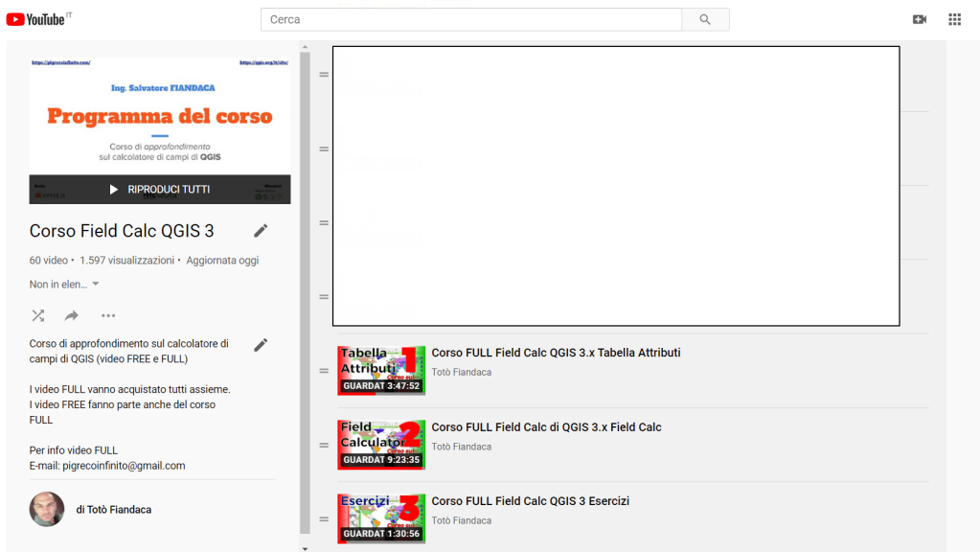Click the search magnifier button

click(x=705, y=19)
